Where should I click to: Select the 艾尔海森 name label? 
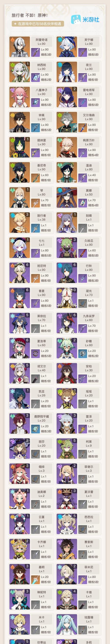pos(89,115)
